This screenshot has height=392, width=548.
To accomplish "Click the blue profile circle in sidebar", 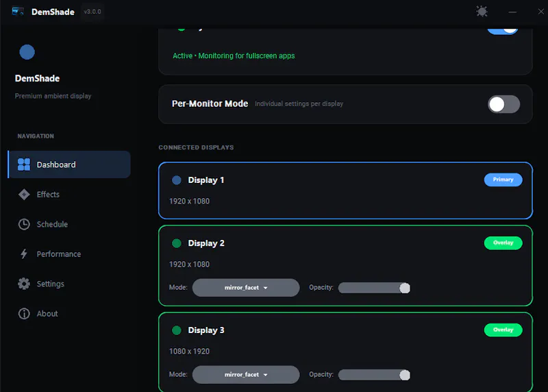I will (27, 52).
